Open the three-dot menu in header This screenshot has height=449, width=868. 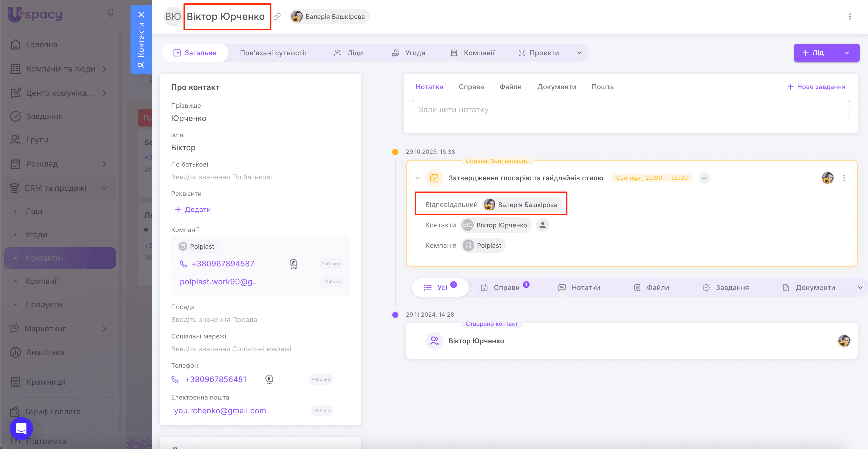tap(850, 16)
